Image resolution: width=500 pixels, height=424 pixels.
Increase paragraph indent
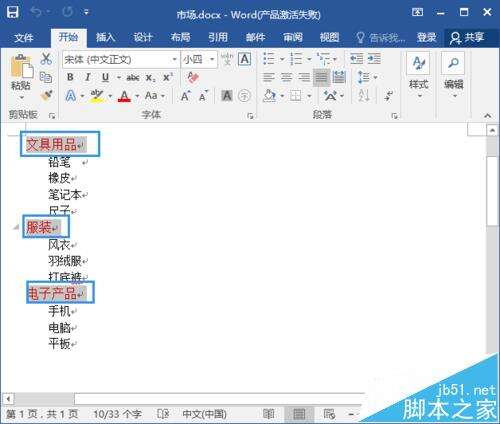[x=374, y=59]
